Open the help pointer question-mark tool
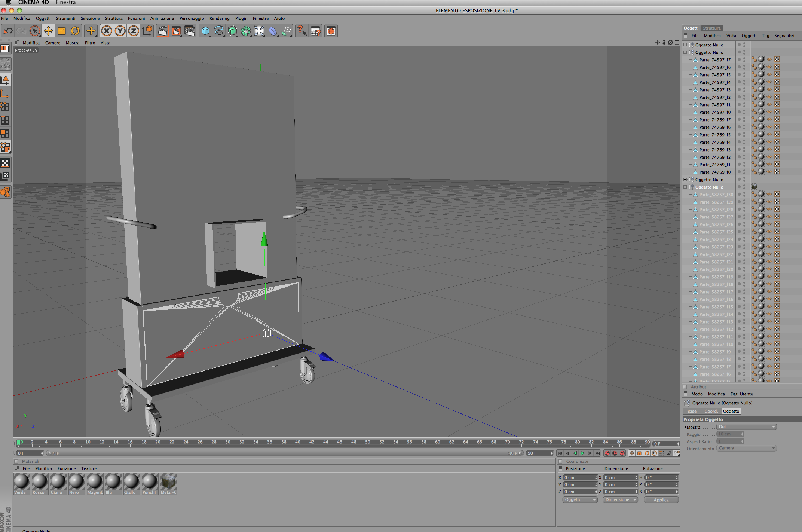The image size is (802, 532). click(x=301, y=31)
